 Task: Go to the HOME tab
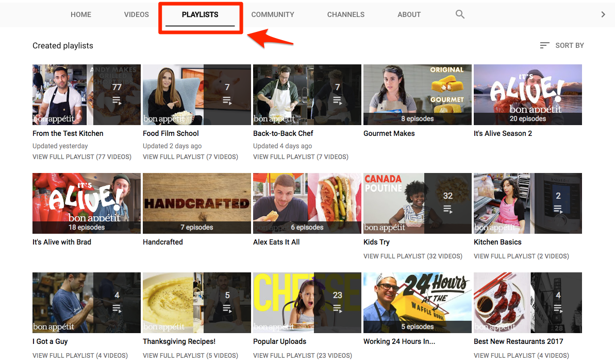(81, 14)
